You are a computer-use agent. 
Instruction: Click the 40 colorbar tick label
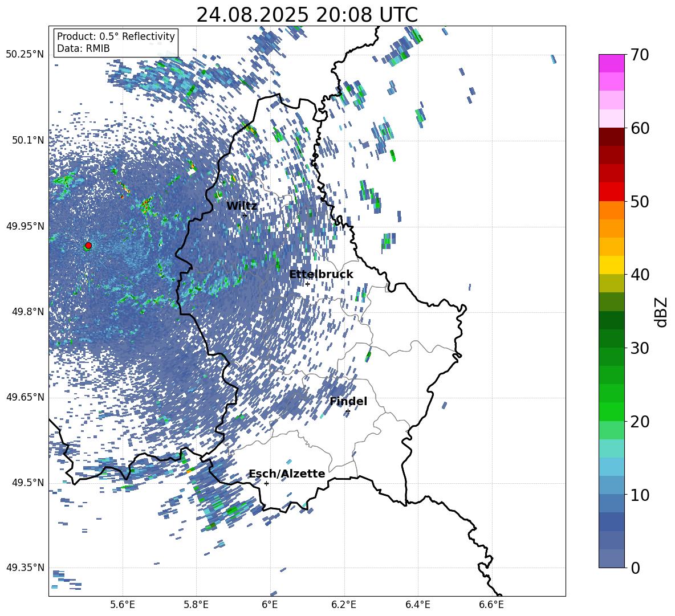pos(640,275)
